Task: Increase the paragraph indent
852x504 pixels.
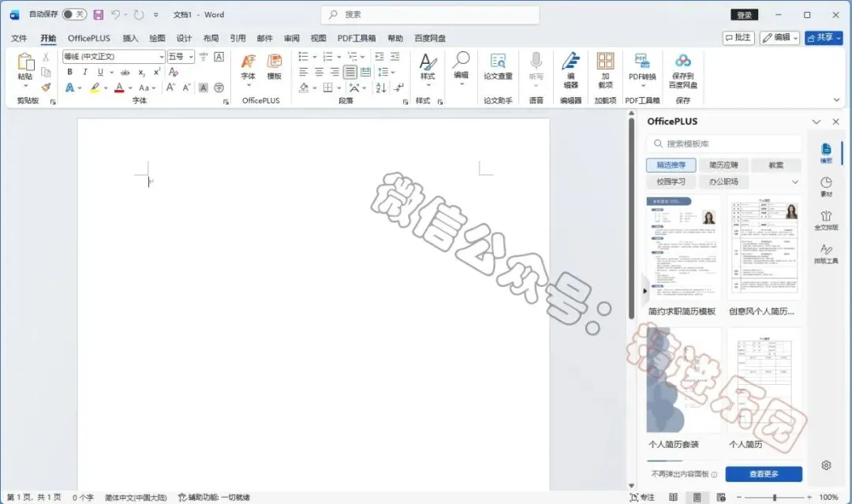Action: [x=395, y=57]
